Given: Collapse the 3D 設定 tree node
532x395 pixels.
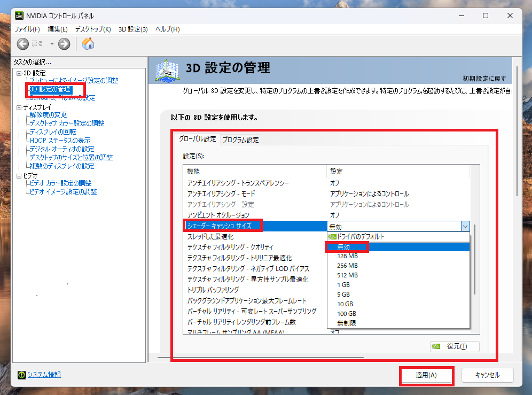Looking at the screenshot, I should click(x=19, y=73).
